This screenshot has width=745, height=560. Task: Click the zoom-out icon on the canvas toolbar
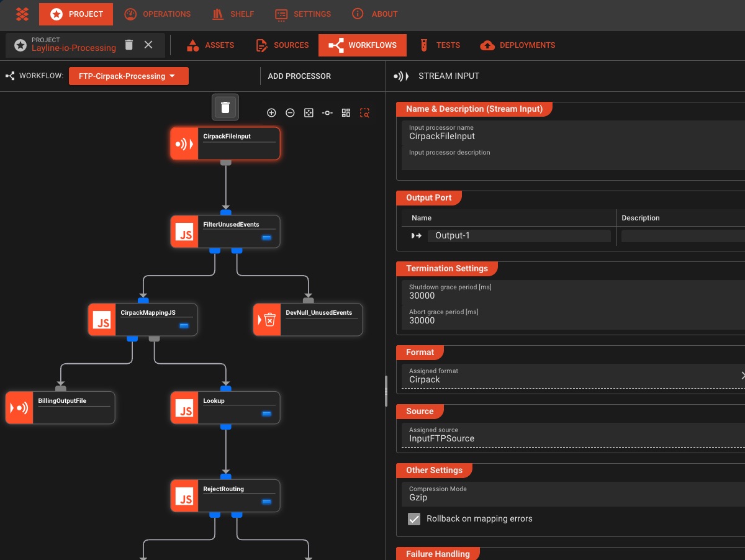(290, 112)
